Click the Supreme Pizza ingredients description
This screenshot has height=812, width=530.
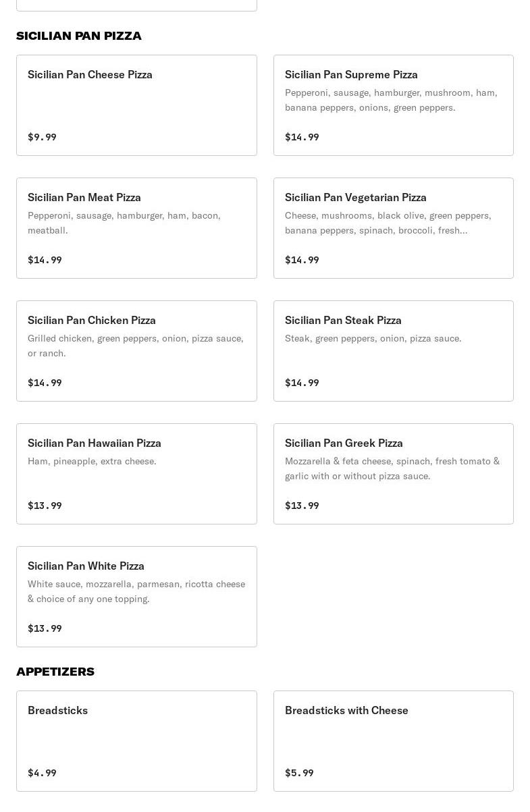(x=391, y=100)
